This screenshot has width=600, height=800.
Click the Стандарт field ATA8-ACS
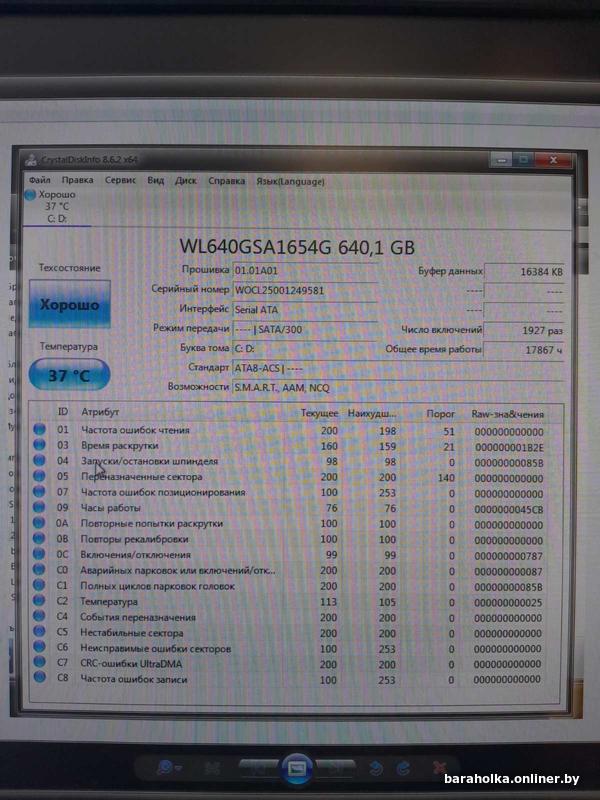pyautogui.click(x=398, y=368)
